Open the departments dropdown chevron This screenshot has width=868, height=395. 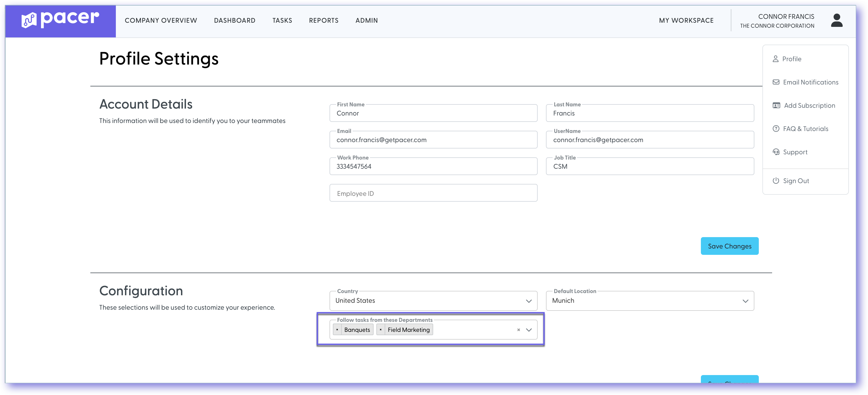point(529,330)
